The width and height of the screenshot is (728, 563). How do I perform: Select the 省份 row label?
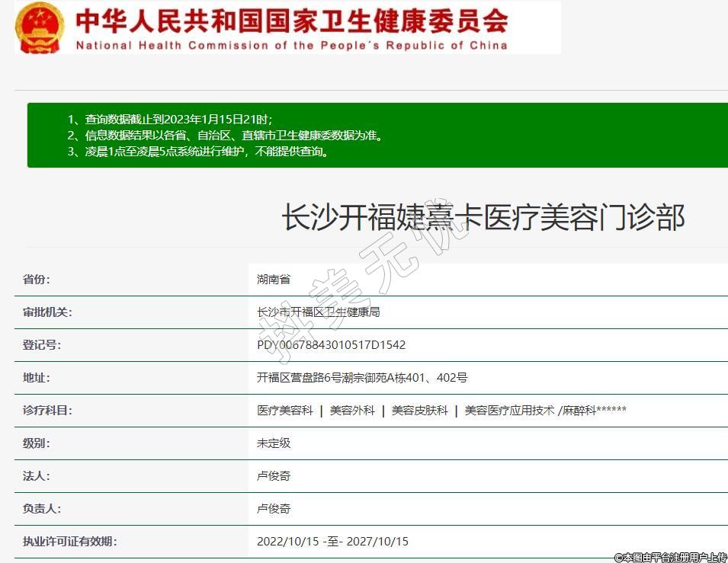(x=37, y=280)
